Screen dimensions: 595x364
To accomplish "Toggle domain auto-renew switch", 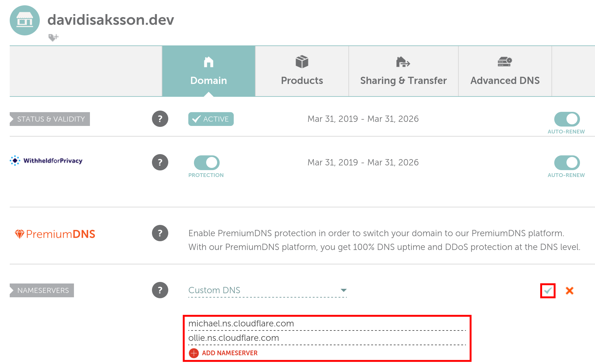I will 567,119.
